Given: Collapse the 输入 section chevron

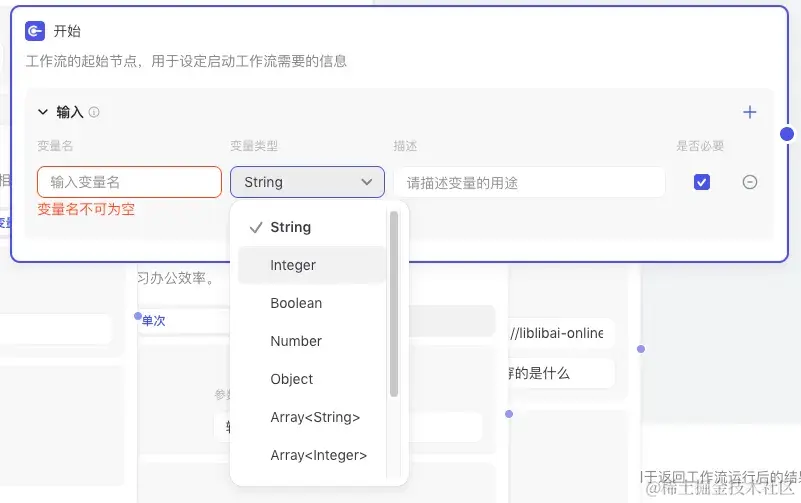Looking at the screenshot, I should (x=43, y=112).
